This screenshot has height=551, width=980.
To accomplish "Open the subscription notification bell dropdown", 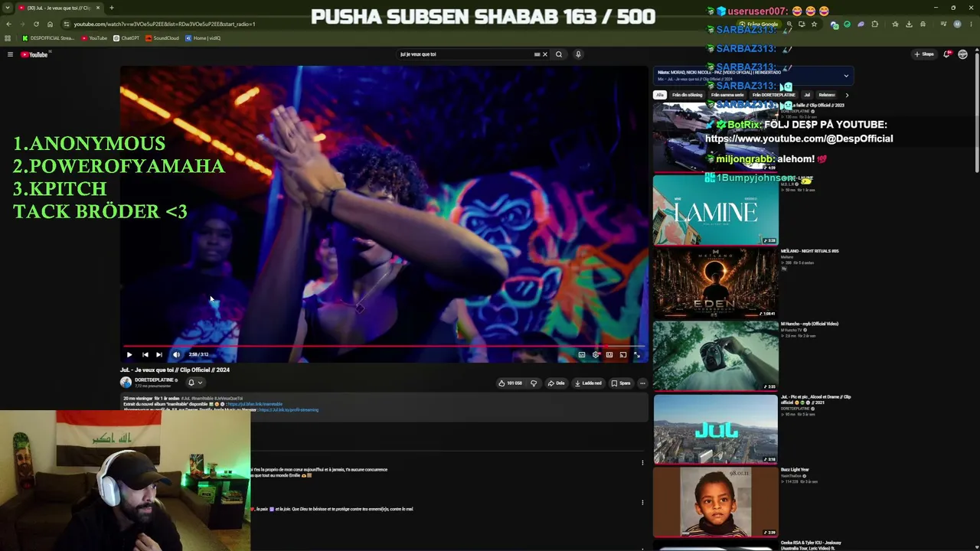I will [195, 383].
